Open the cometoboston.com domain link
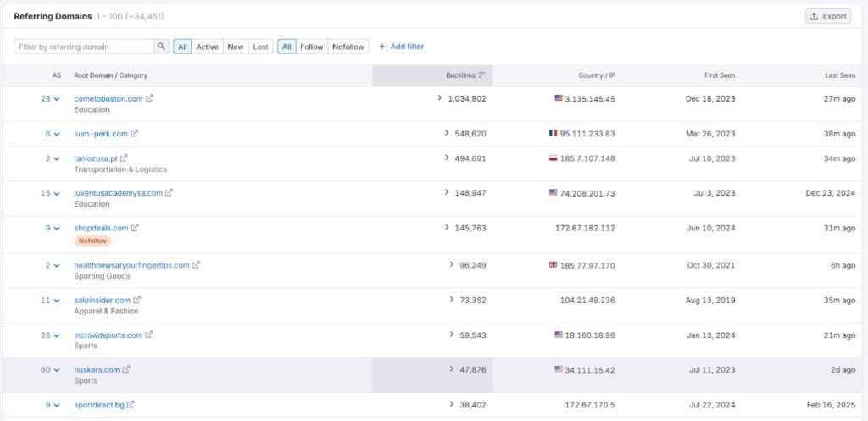This screenshot has height=421, width=868. (108, 98)
